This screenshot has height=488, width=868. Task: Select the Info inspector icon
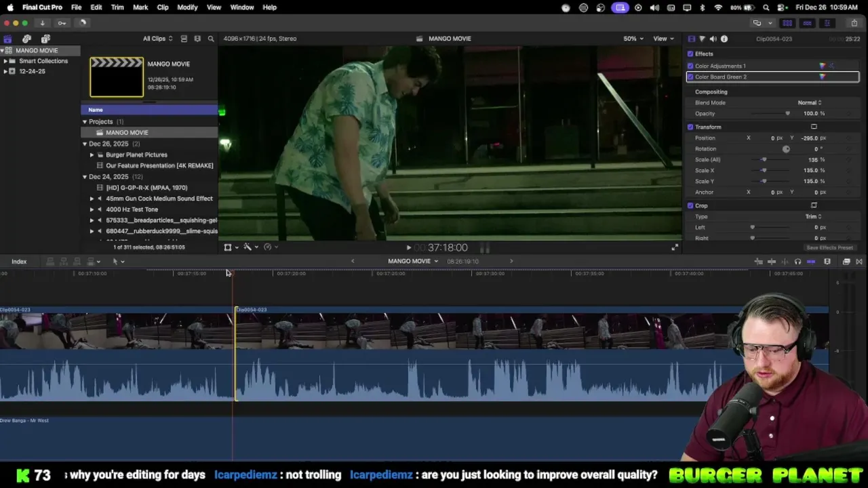724,39
